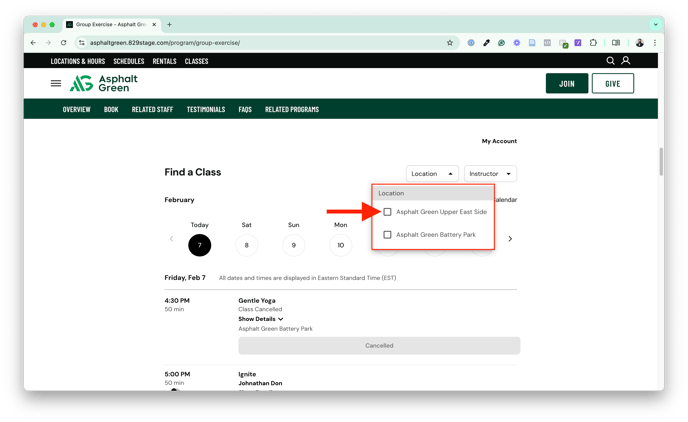Jump to Related Staff section

click(152, 109)
